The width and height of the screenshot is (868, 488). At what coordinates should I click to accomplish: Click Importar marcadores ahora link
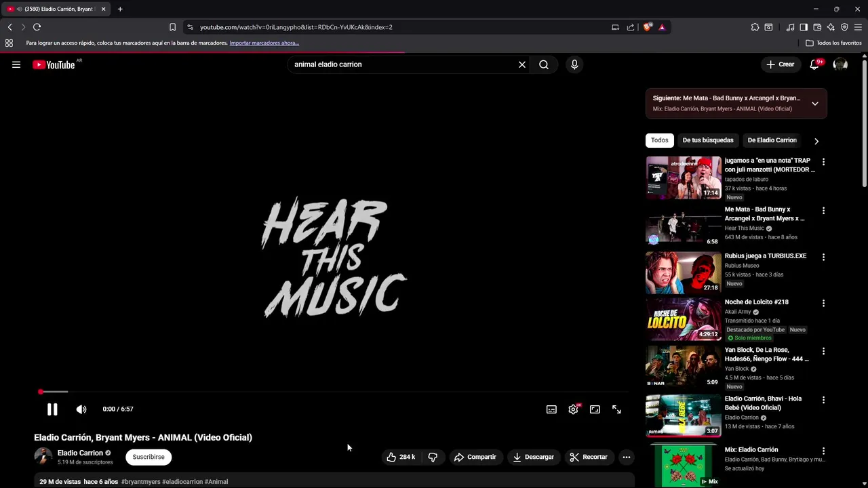[264, 43]
